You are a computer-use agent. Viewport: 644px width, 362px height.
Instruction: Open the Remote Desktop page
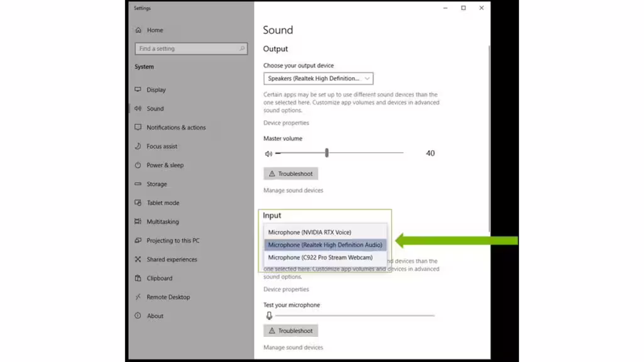click(168, 297)
